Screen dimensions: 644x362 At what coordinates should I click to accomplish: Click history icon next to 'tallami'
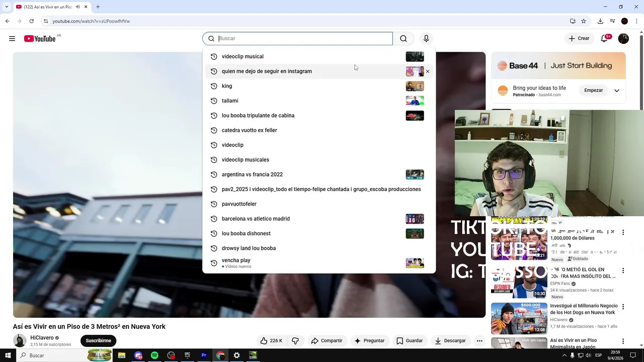[x=214, y=101]
